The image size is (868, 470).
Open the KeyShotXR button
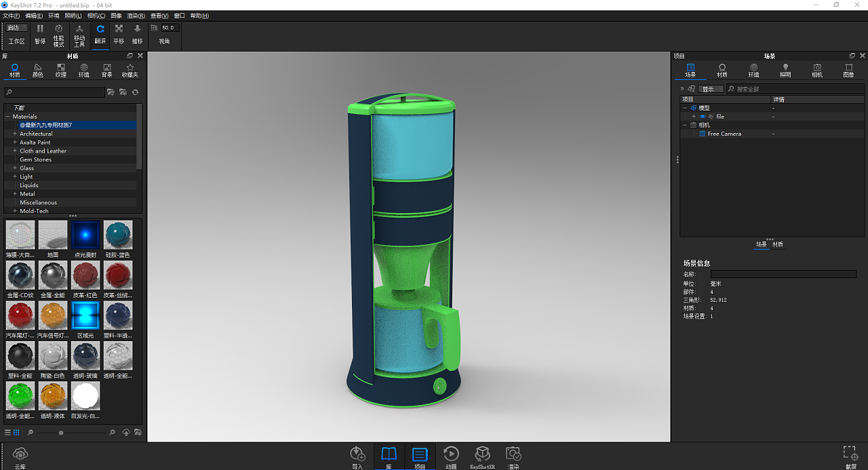coord(482,457)
